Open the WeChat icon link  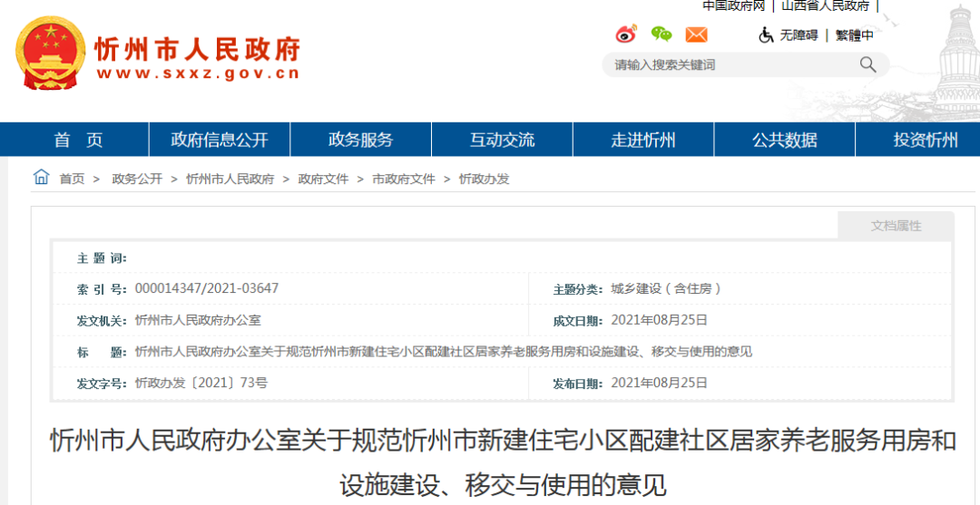pos(661,34)
